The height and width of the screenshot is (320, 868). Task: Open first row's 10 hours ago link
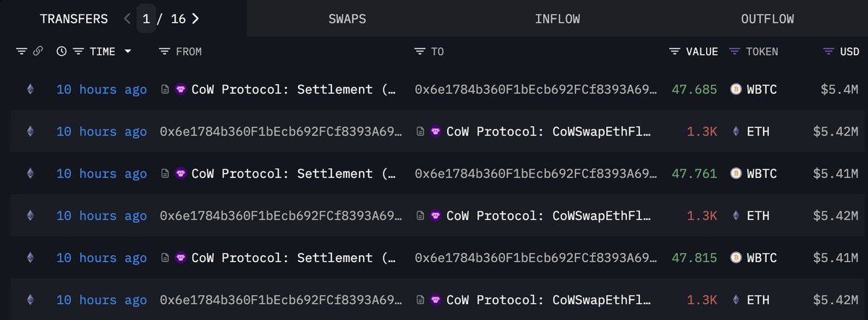(x=101, y=90)
